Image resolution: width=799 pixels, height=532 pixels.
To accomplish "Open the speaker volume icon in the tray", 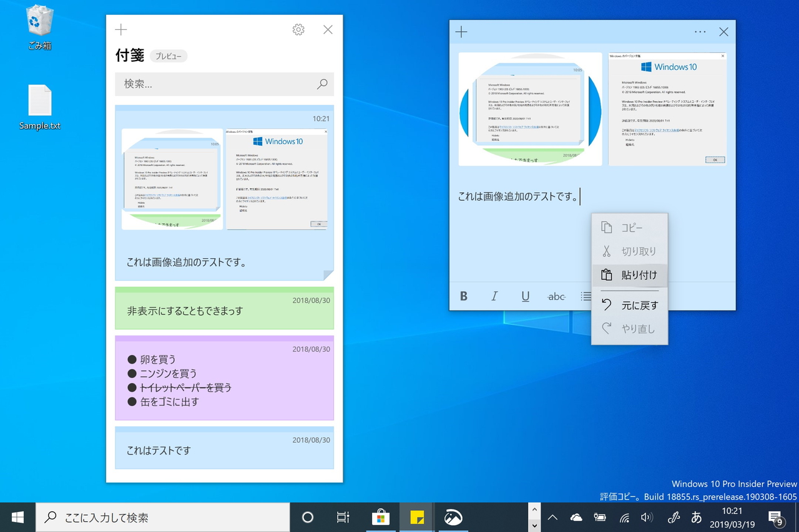I will [x=647, y=517].
